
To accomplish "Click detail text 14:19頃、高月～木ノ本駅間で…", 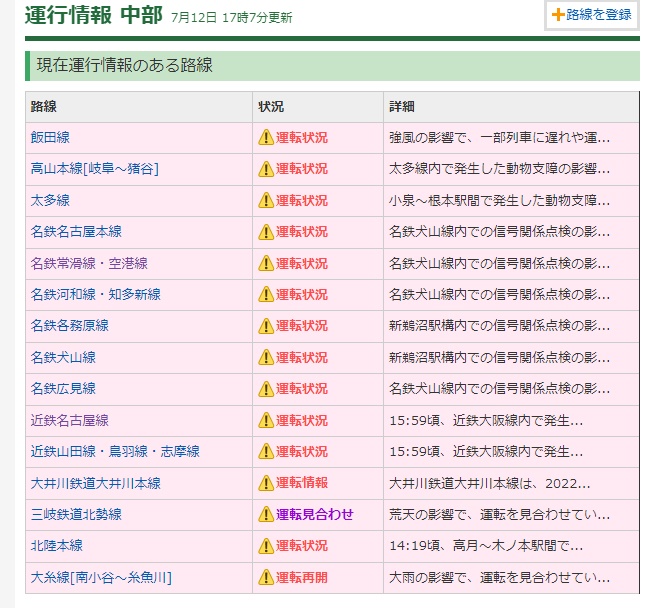I will (x=486, y=546).
